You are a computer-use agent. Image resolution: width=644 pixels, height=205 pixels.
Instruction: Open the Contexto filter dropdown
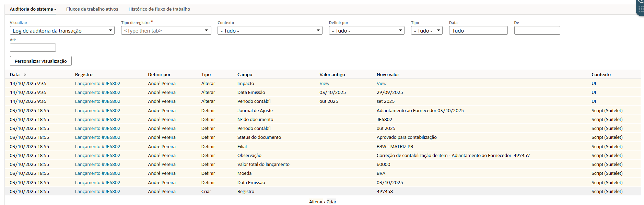tap(270, 31)
